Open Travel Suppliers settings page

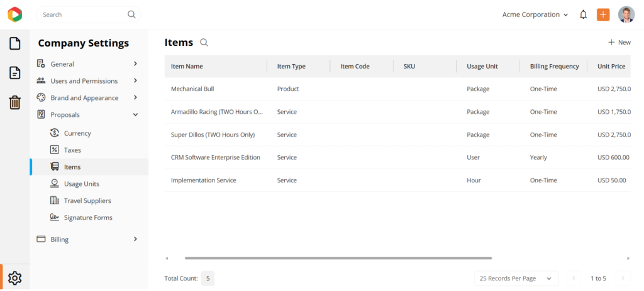[x=87, y=201]
